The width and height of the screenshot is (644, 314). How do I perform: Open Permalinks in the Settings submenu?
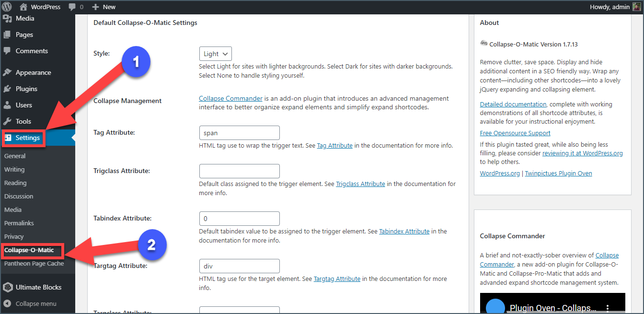tap(19, 223)
